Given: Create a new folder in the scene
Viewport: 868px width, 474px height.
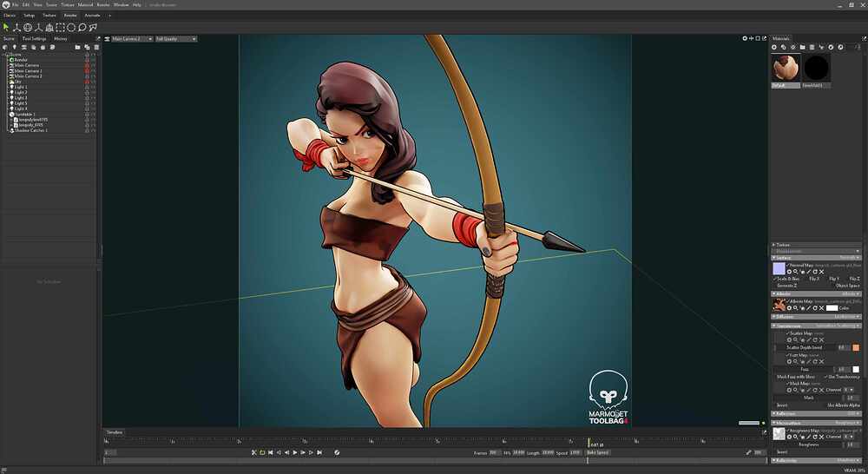Looking at the screenshot, I should [77, 47].
